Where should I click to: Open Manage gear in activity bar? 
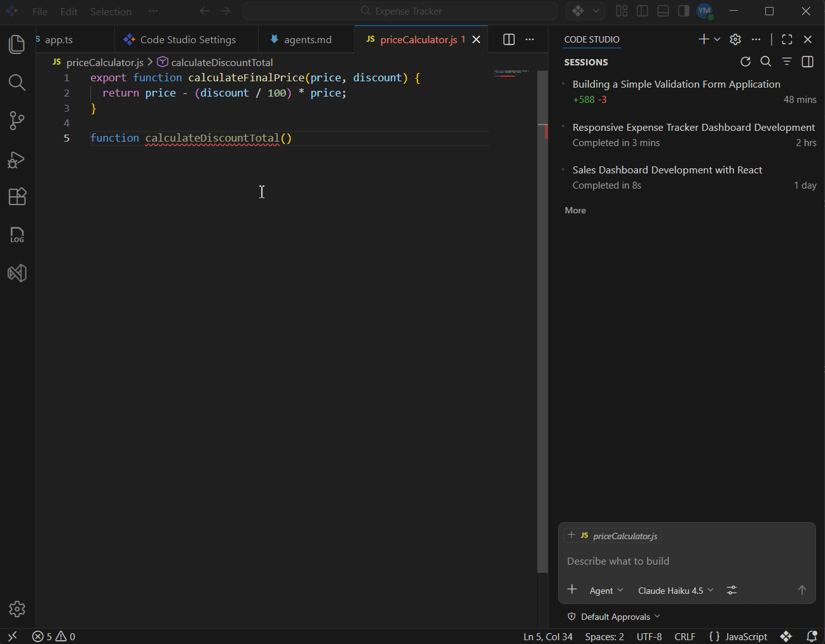click(x=17, y=609)
